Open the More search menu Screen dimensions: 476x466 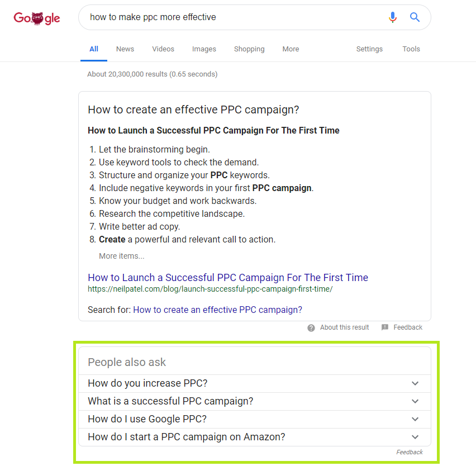[291, 49]
